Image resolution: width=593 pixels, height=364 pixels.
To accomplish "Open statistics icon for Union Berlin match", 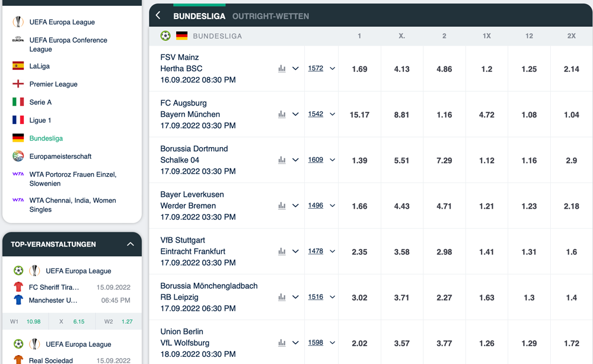I will [282, 343].
